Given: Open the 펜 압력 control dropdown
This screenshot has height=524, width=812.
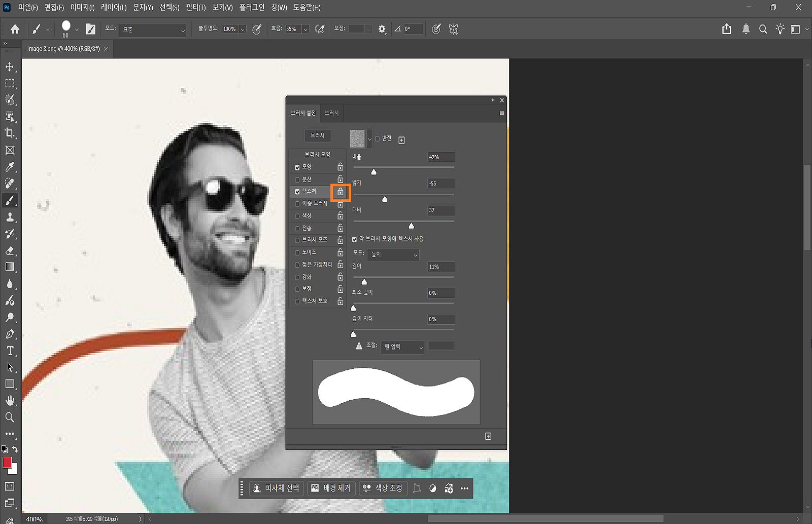Looking at the screenshot, I should (x=402, y=347).
